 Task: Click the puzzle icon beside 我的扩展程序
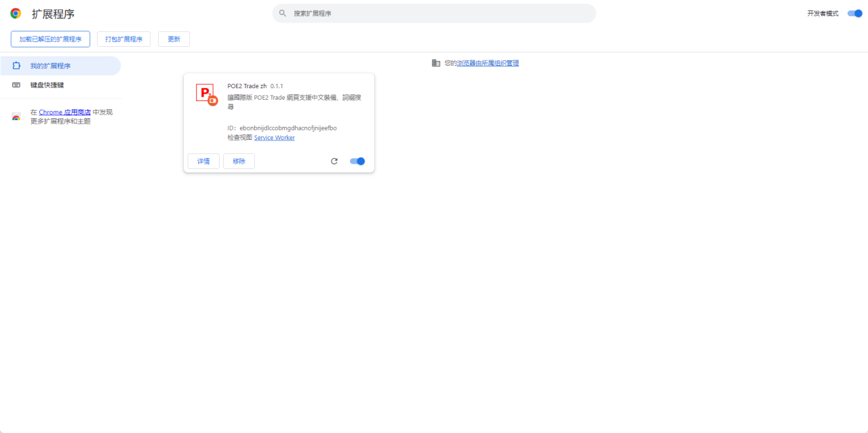tap(16, 66)
